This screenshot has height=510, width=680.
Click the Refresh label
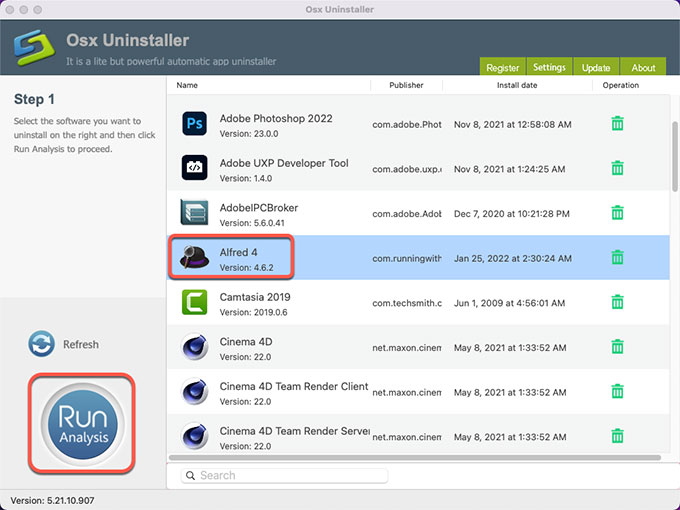[81, 344]
